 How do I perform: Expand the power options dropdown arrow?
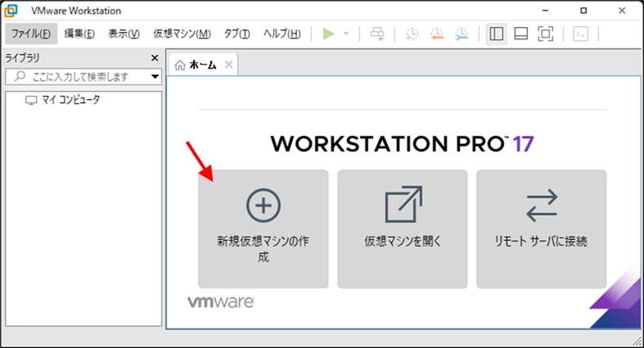click(x=346, y=34)
